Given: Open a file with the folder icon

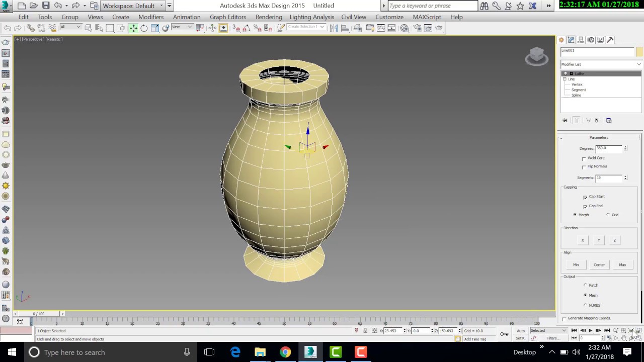Looking at the screenshot, I should click(34, 6).
